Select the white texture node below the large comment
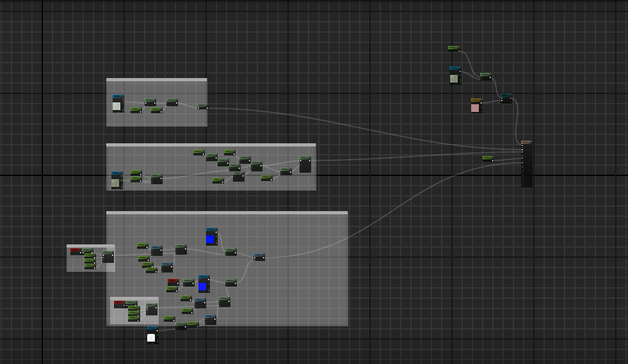This screenshot has height=364, width=628. click(x=152, y=335)
